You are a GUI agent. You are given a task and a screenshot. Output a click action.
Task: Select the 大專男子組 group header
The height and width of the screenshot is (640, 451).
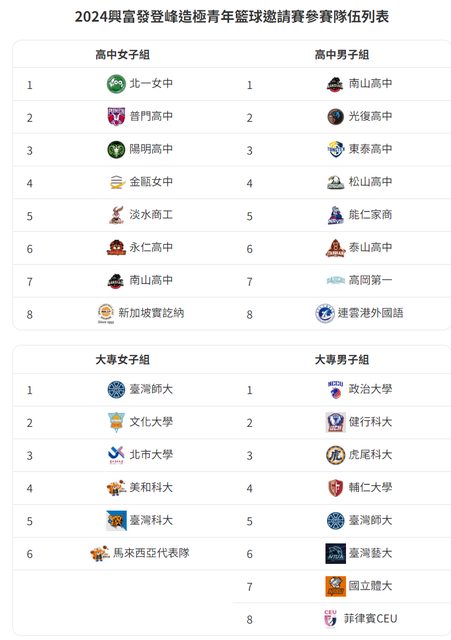click(342, 360)
